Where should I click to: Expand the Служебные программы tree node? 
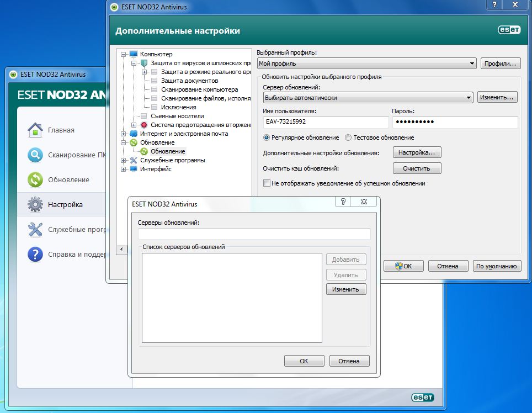123,160
